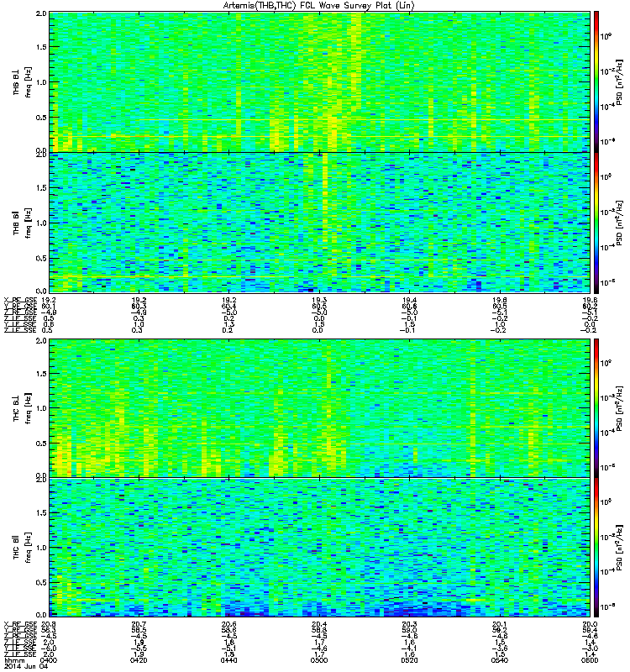Click the THC B∥ spectrogram panel
Viewport: 630px width, 672px height.
[320, 548]
